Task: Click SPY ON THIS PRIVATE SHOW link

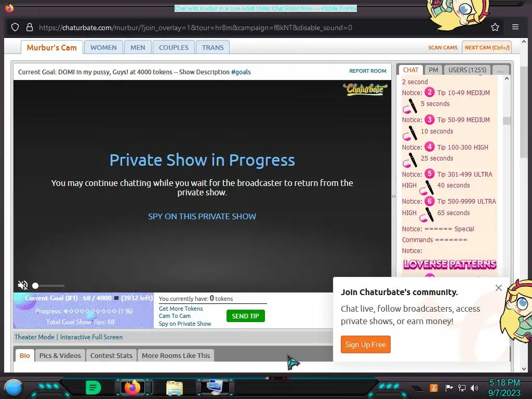Action: pyautogui.click(x=202, y=217)
